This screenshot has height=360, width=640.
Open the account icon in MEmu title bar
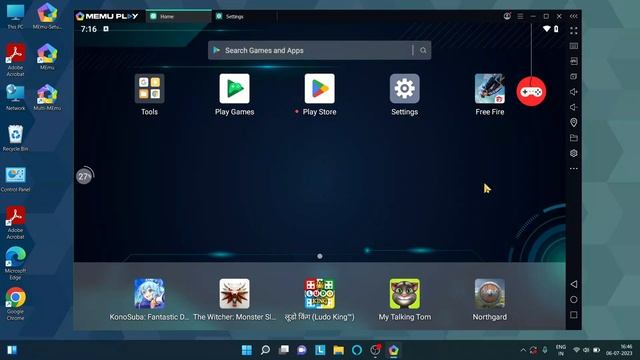pos(507,16)
